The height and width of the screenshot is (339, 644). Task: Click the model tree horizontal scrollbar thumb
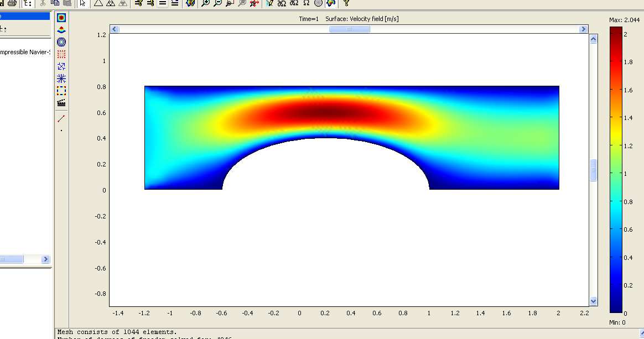(12, 259)
